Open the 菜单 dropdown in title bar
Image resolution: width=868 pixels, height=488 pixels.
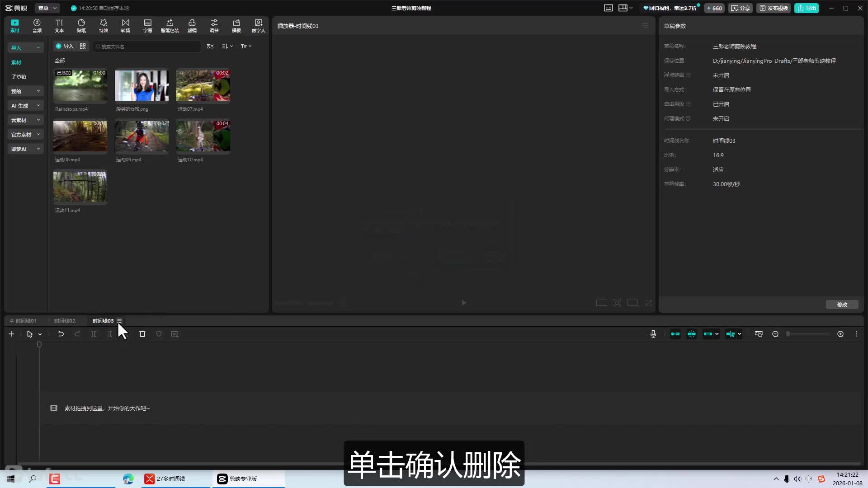coord(47,8)
